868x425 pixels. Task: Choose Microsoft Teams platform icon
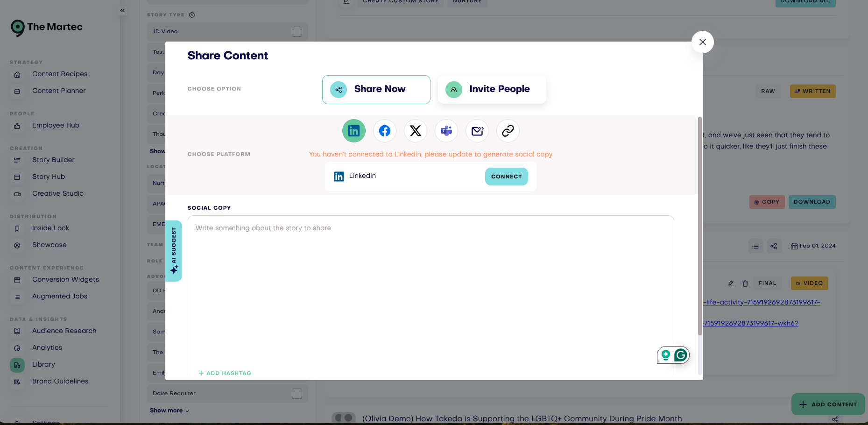446,131
